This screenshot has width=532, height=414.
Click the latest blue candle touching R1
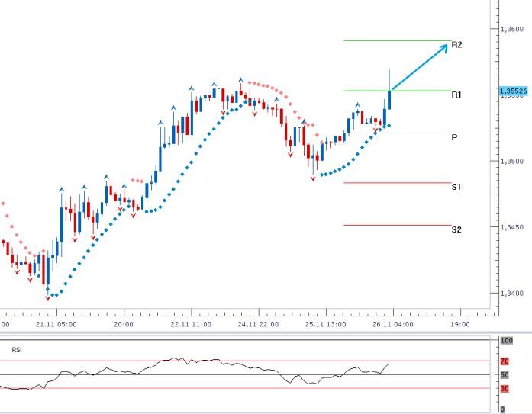389,100
